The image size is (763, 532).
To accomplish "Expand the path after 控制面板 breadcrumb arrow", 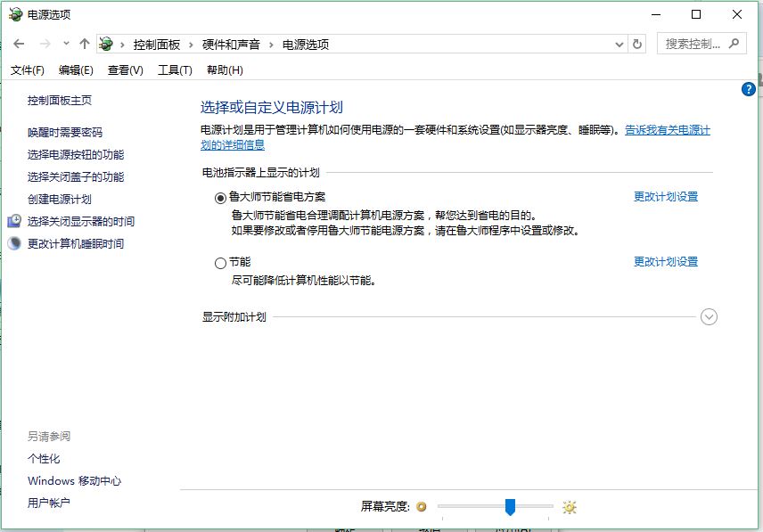I will (192, 45).
